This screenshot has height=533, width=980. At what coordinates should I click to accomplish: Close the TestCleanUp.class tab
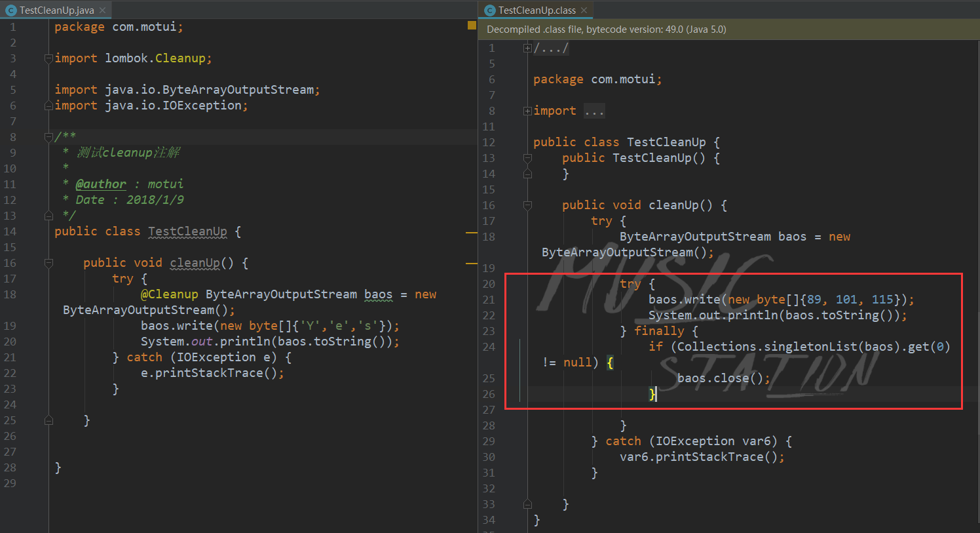click(584, 10)
